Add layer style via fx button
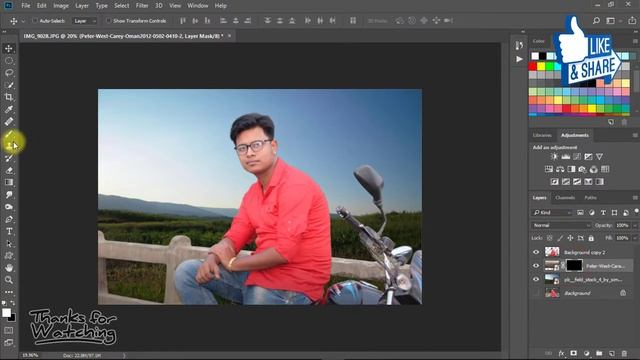The image size is (640, 360). pos(561,353)
